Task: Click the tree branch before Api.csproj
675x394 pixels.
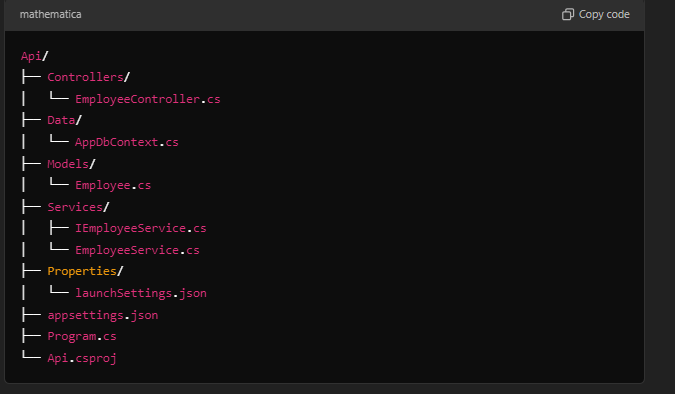Action: pos(31,355)
